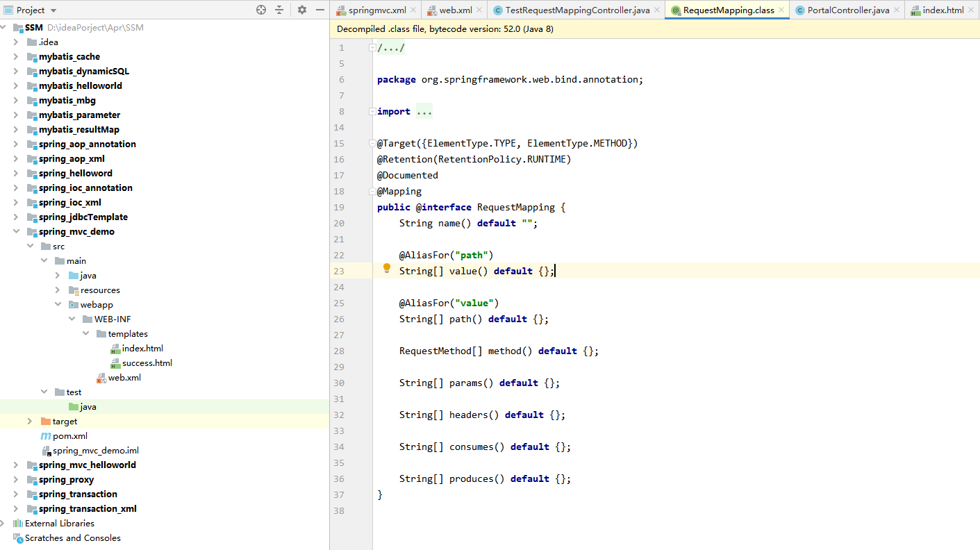Collapse the templates folder
Viewport: 980px width, 550px height.
85,334
